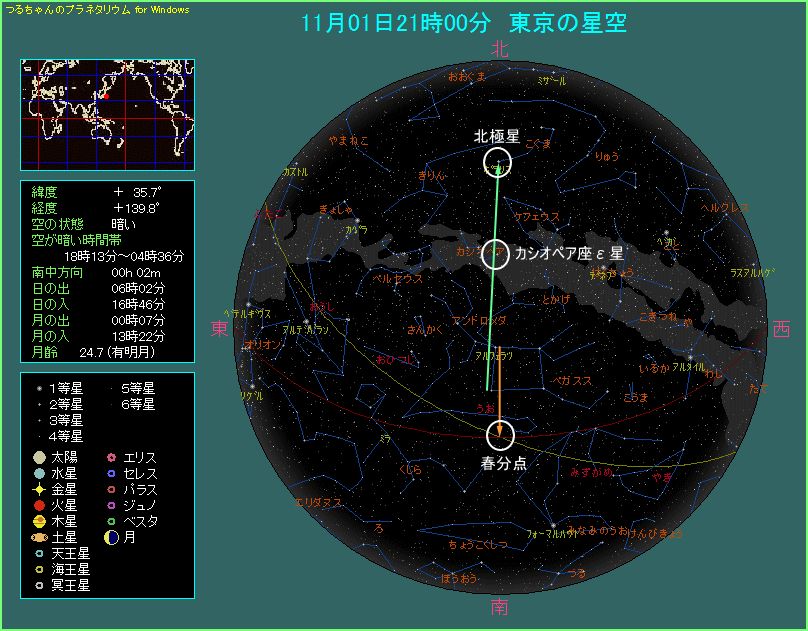This screenshot has width=808, height=631.
Task: Toggle the Pallas (パラス) asteroid marker
Action: tap(112, 489)
